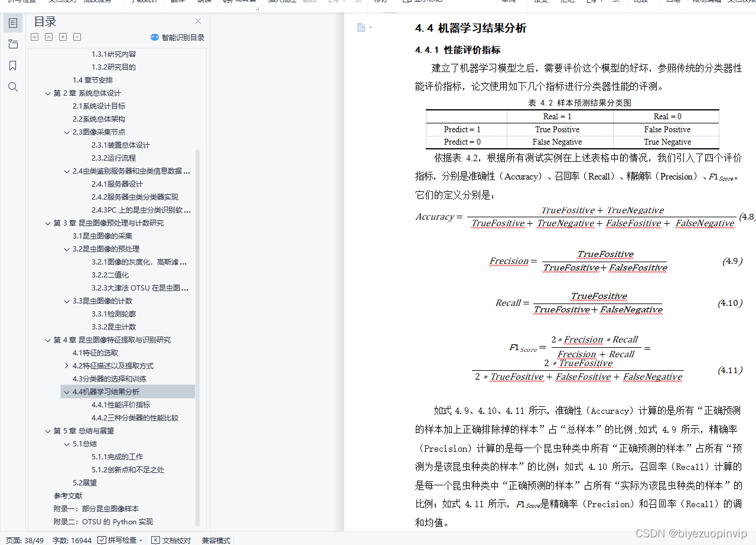The image size is (756, 545).
Task: Click the outline panel vertical scrollbar
Action: coord(198,337)
